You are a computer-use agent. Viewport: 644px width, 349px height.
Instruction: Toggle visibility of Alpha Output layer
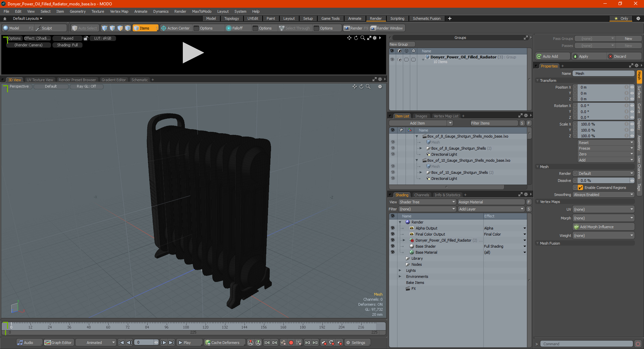[392, 228]
